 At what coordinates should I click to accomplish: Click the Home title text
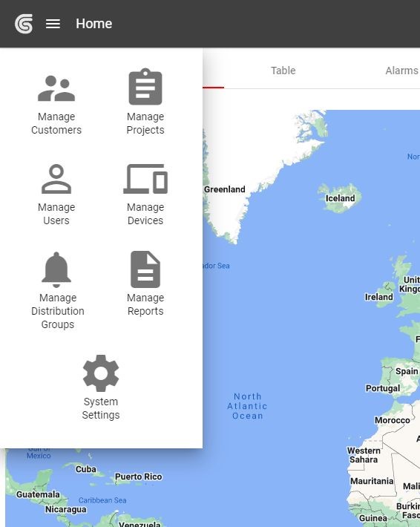click(94, 24)
